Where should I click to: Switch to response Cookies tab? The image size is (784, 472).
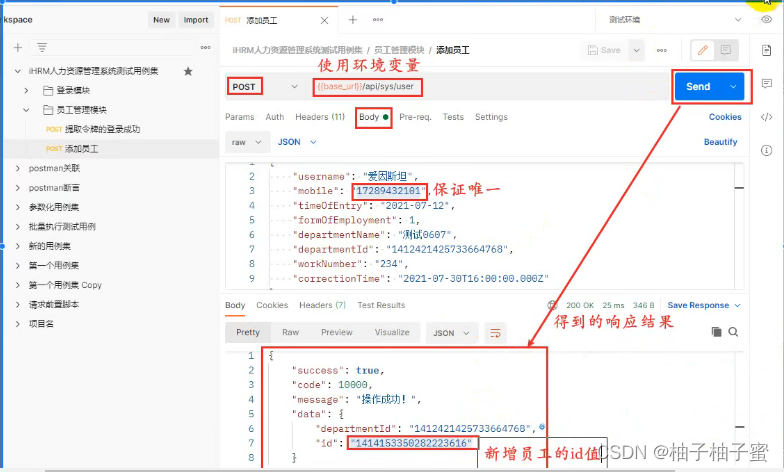pos(272,305)
